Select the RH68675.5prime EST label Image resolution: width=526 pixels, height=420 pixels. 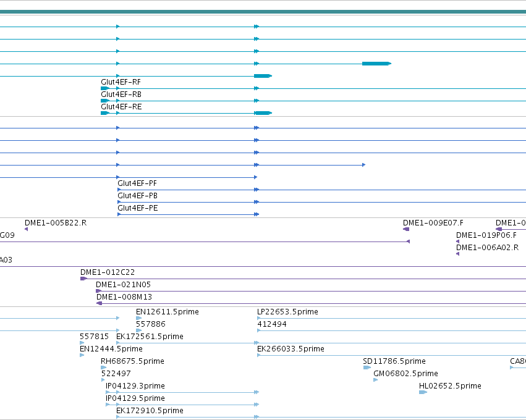tap(132, 362)
